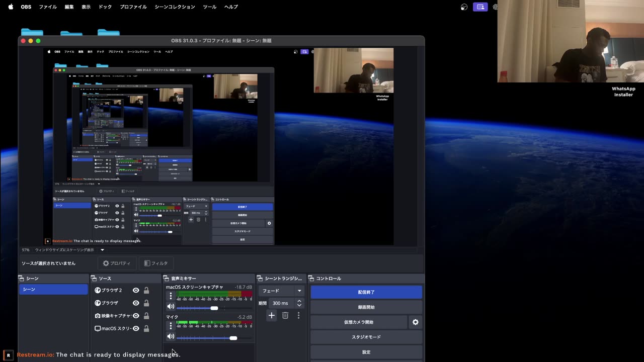Open the フェード transition dropdown

[282, 291]
